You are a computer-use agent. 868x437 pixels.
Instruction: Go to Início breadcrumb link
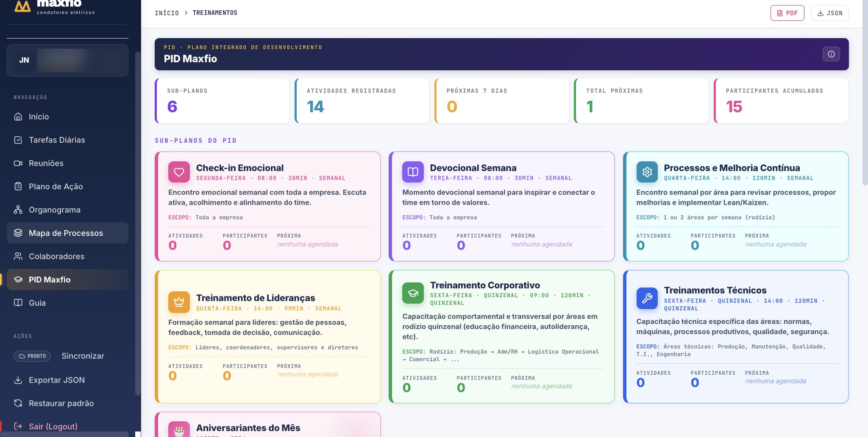click(x=167, y=13)
